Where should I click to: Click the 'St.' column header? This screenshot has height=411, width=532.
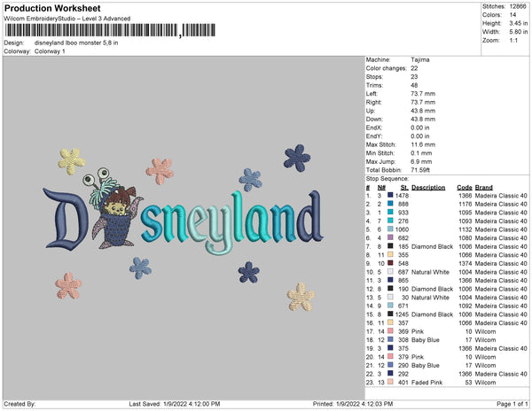tap(404, 188)
